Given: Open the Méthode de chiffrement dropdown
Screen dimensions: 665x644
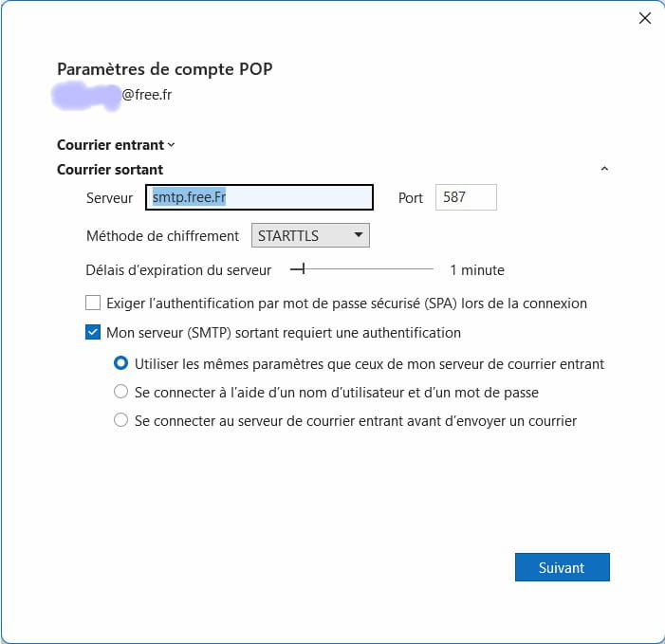Looking at the screenshot, I should 309,235.
